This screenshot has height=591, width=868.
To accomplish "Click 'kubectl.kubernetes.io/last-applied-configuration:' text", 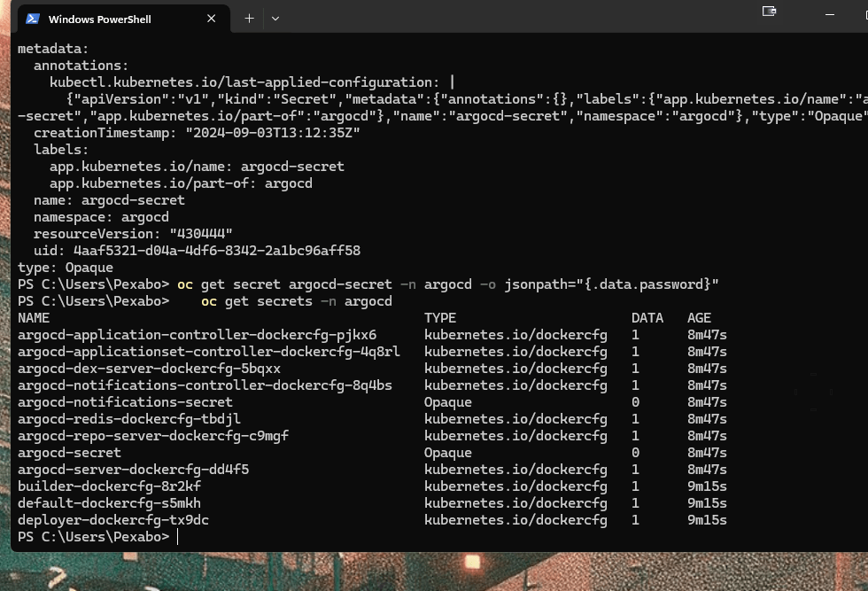I will (244, 82).
